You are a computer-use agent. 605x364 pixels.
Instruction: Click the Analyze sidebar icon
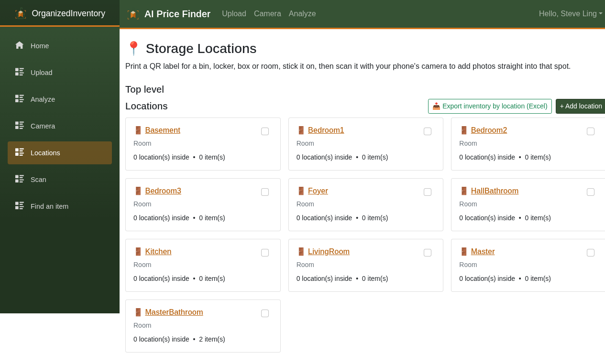point(20,99)
